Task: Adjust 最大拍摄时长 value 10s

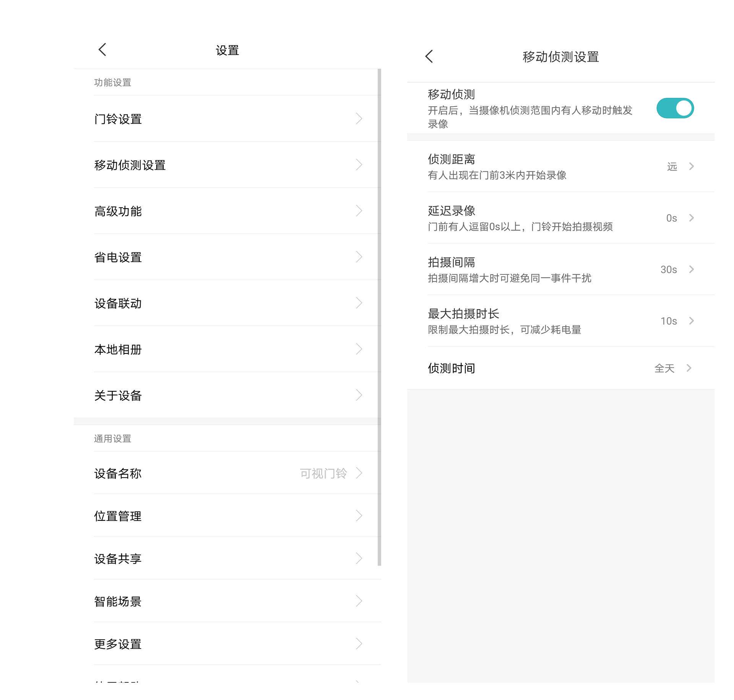Action: [669, 321]
